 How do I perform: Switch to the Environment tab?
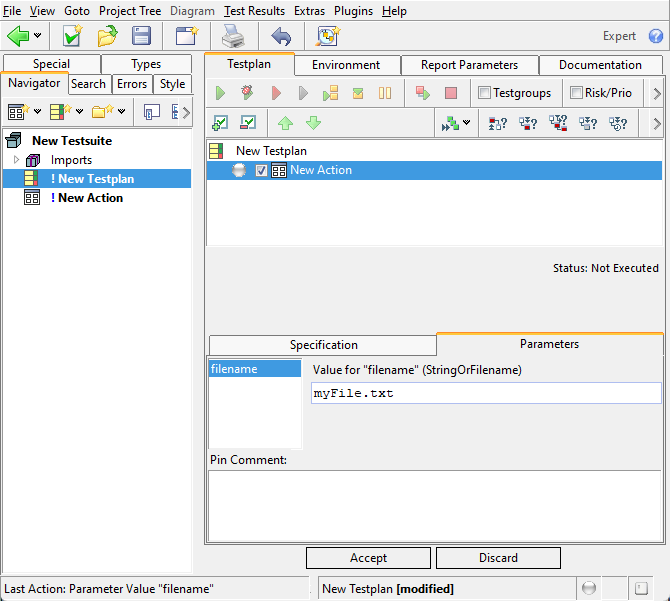tap(346, 65)
